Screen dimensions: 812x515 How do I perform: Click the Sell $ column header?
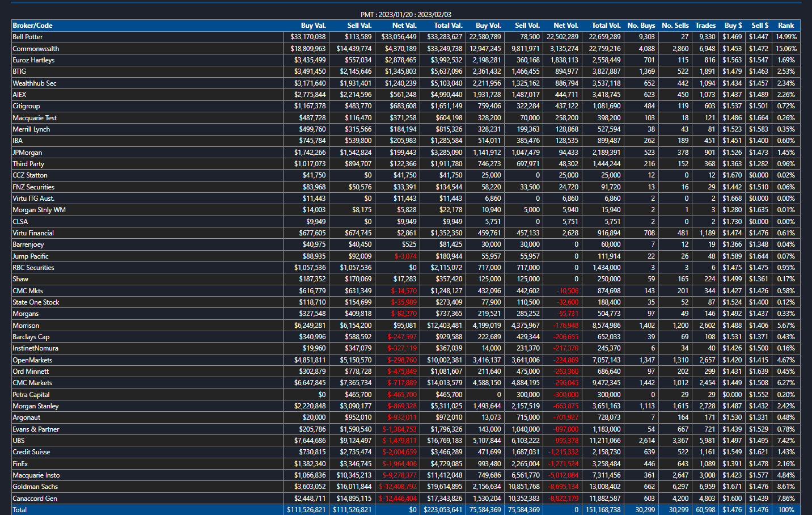760,26
